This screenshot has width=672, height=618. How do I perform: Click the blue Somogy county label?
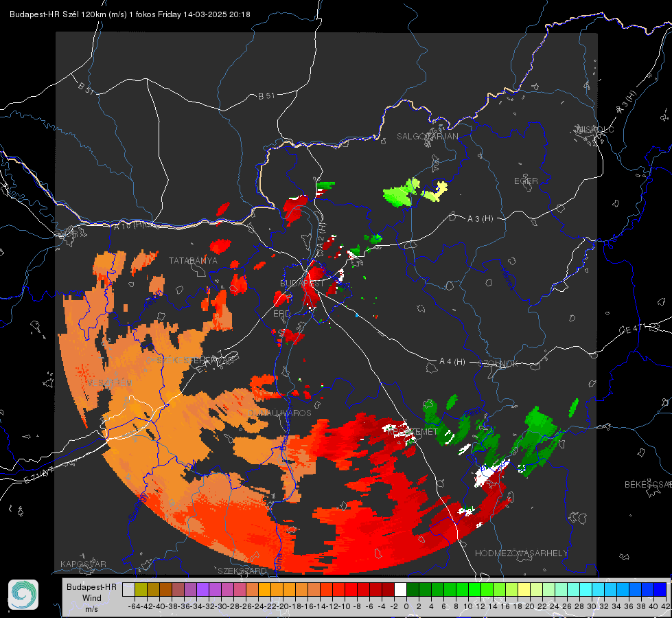pos(138,507)
